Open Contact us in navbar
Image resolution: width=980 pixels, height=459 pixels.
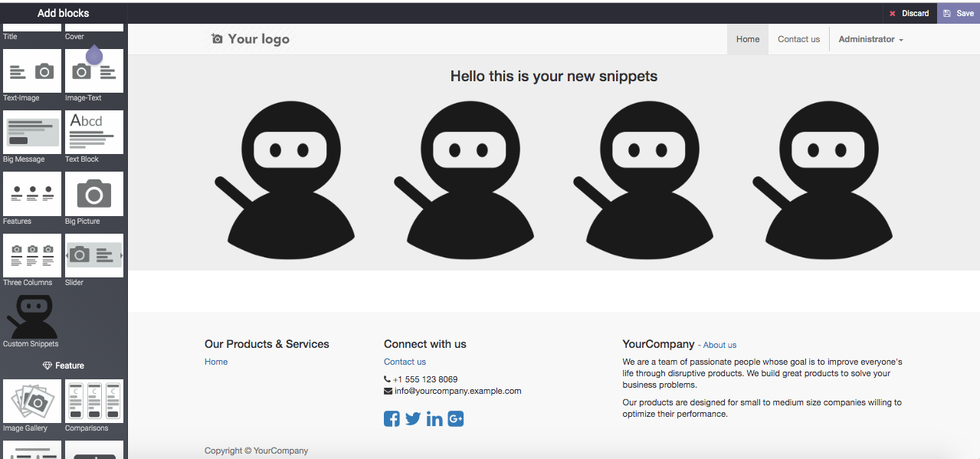[x=798, y=39]
